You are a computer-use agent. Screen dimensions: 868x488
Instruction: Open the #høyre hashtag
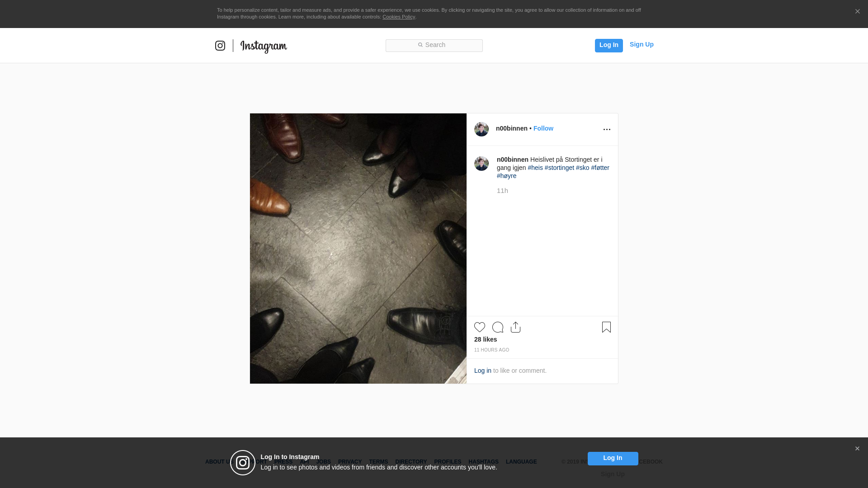click(x=506, y=176)
